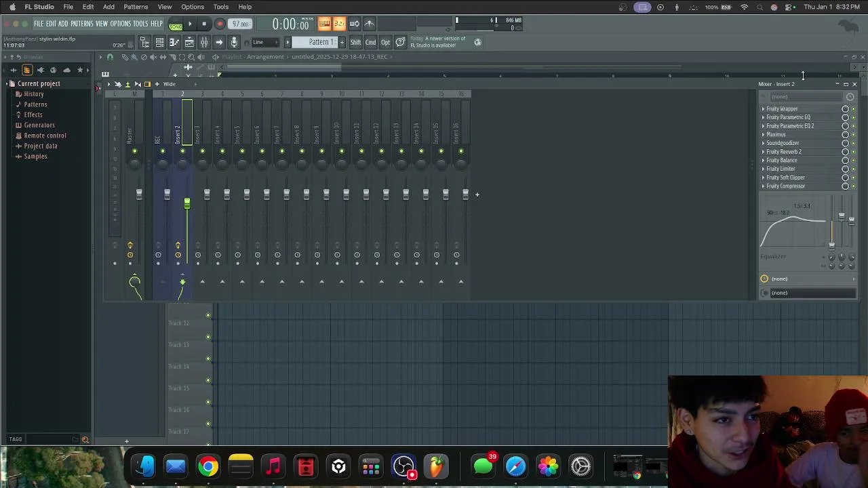Click the help question-mark icon beside Opt
The width and height of the screenshot is (868, 488).
pyautogui.click(x=401, y=43)
